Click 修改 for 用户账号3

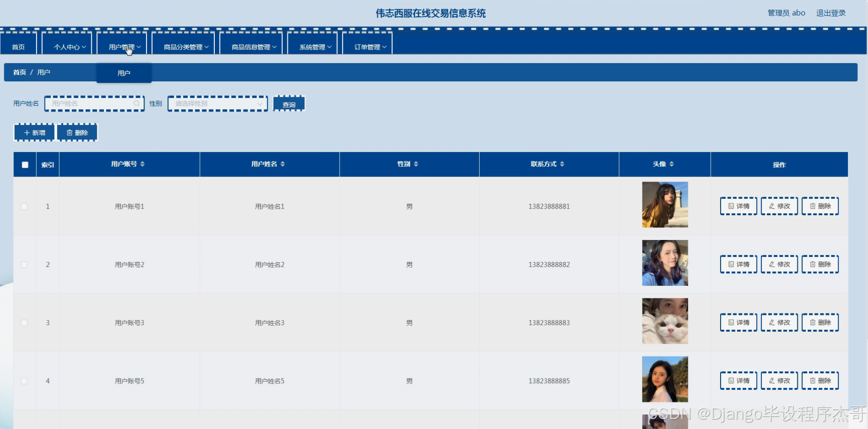[x=779, y=323]
